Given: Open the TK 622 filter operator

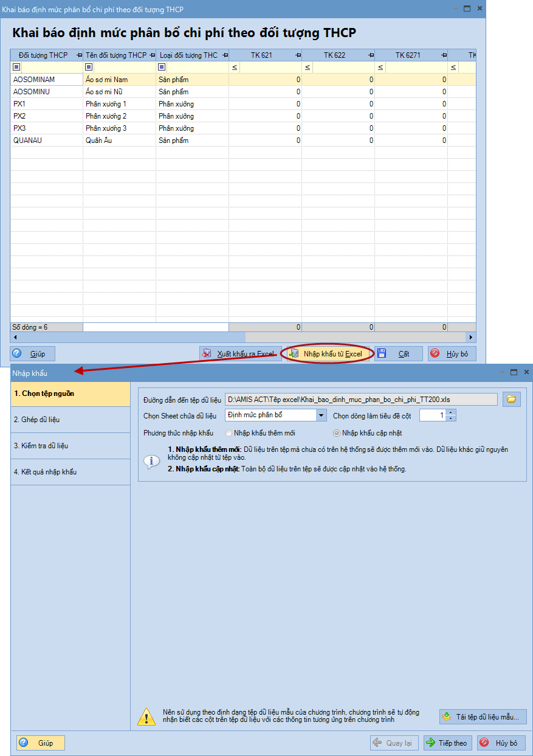Looking at the screenshot, I should pos(308,67).
